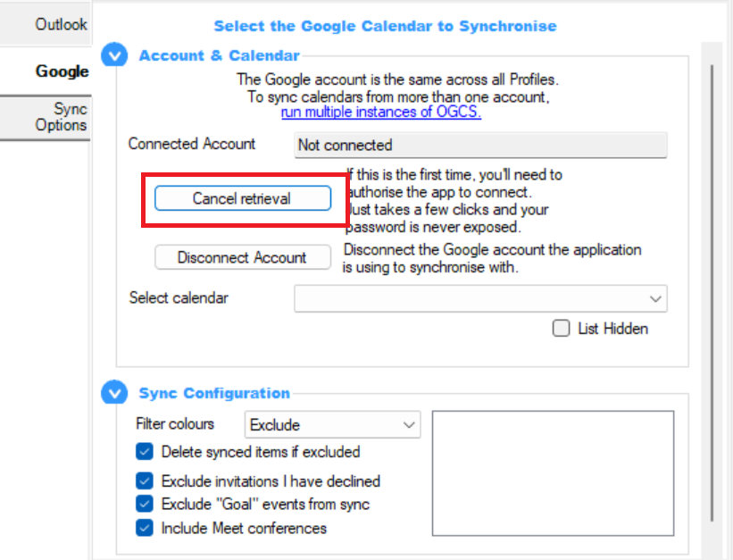Collapse the Sync Configuration section chevron

114,392
